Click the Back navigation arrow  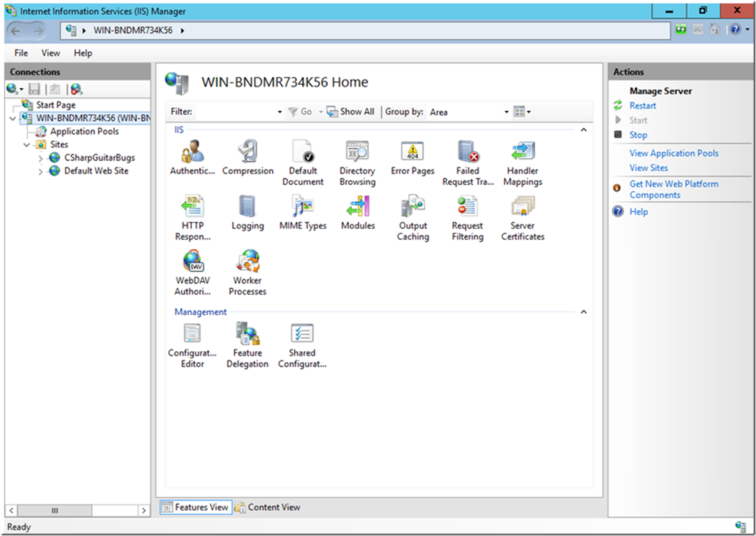pos(16,31)
